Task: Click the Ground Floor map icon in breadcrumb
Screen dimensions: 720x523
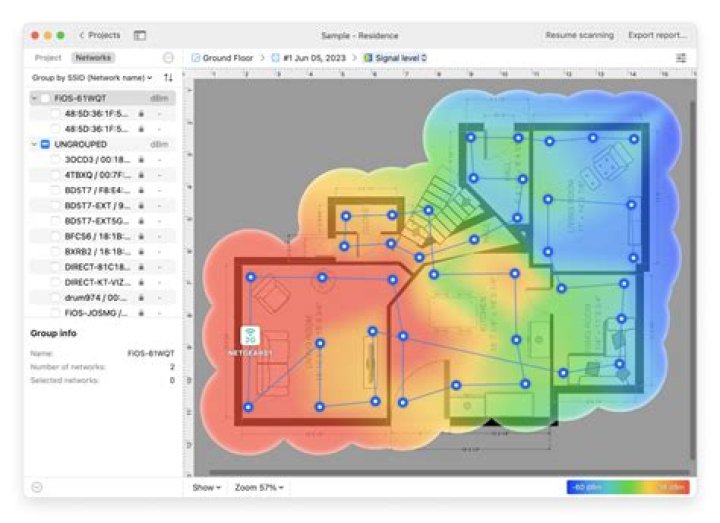Action: (196, 58)
